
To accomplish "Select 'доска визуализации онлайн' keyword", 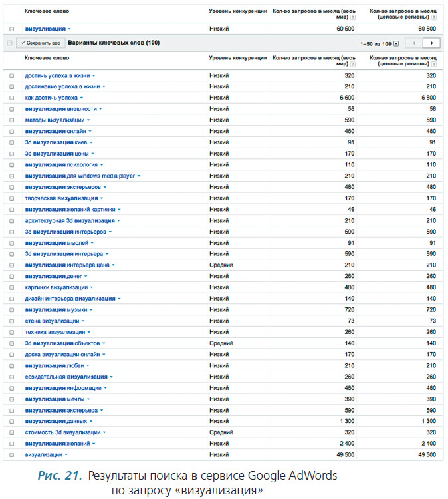I will point(62,354).
